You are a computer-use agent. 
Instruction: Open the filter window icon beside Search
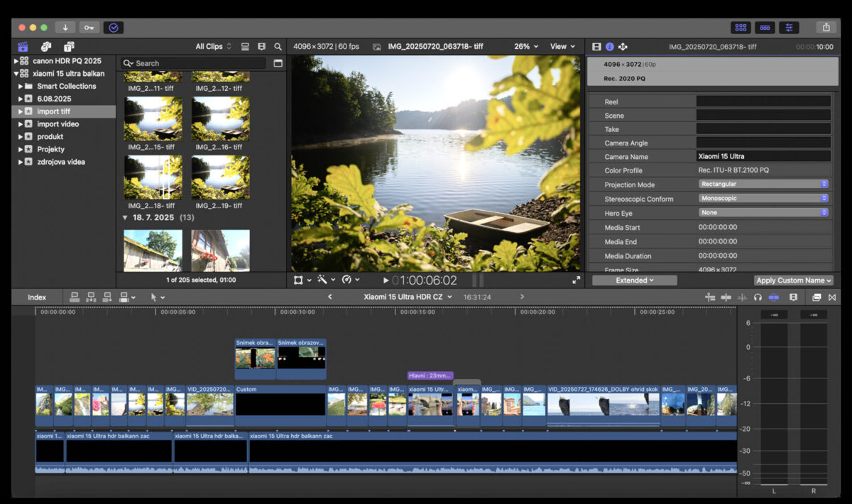click(x=278, y=63)
